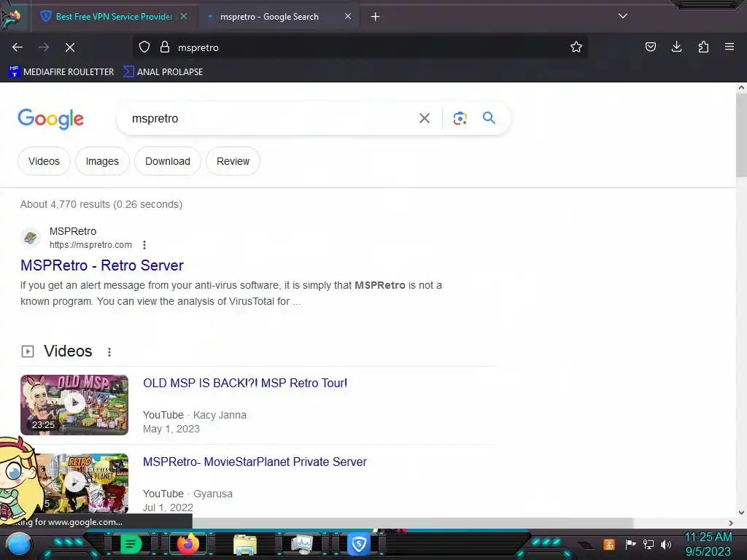
Task: Open the tracking protection shield
Action: click(144, 47)
